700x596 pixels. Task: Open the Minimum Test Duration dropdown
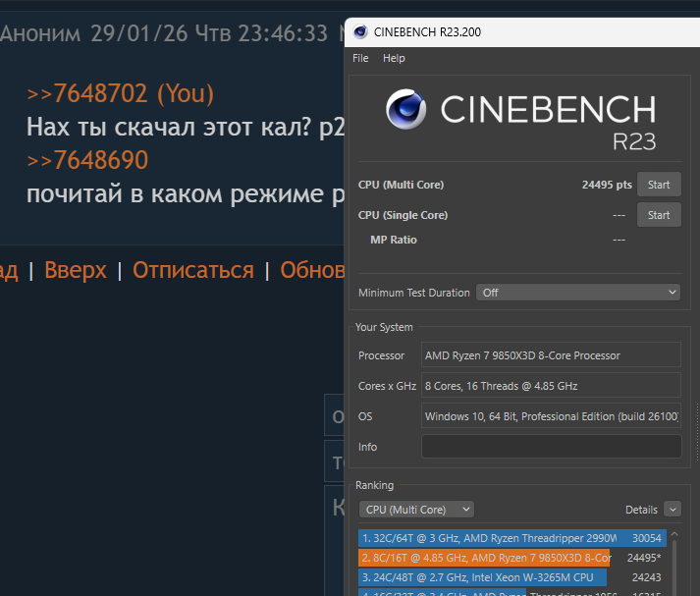click(578, 293)
